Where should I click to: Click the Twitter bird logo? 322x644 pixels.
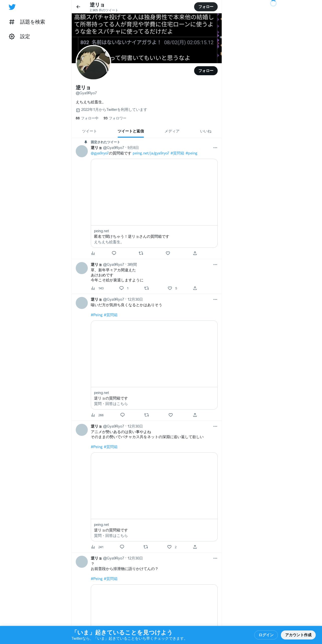[x=12, y=7]
